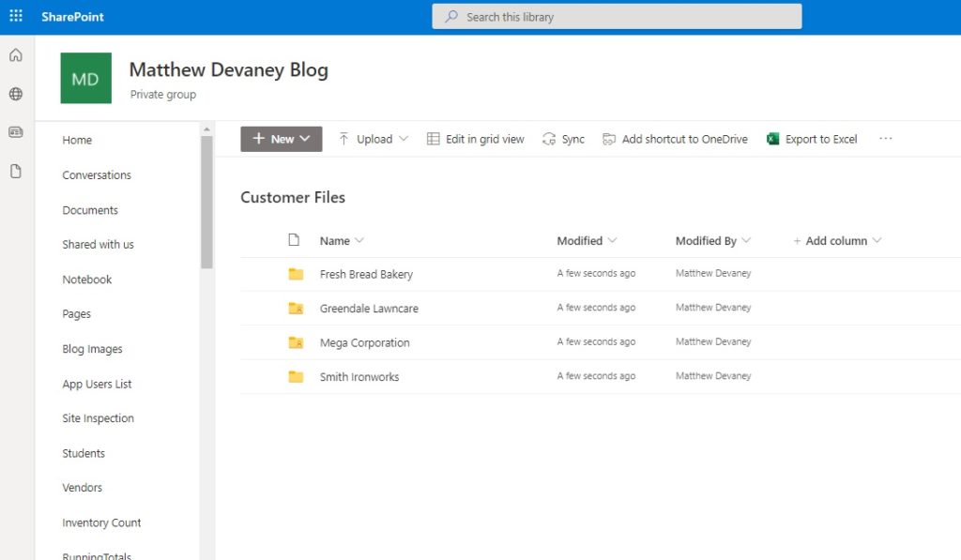
Task: Open Export to Excel via its icon
Action: 772,138
